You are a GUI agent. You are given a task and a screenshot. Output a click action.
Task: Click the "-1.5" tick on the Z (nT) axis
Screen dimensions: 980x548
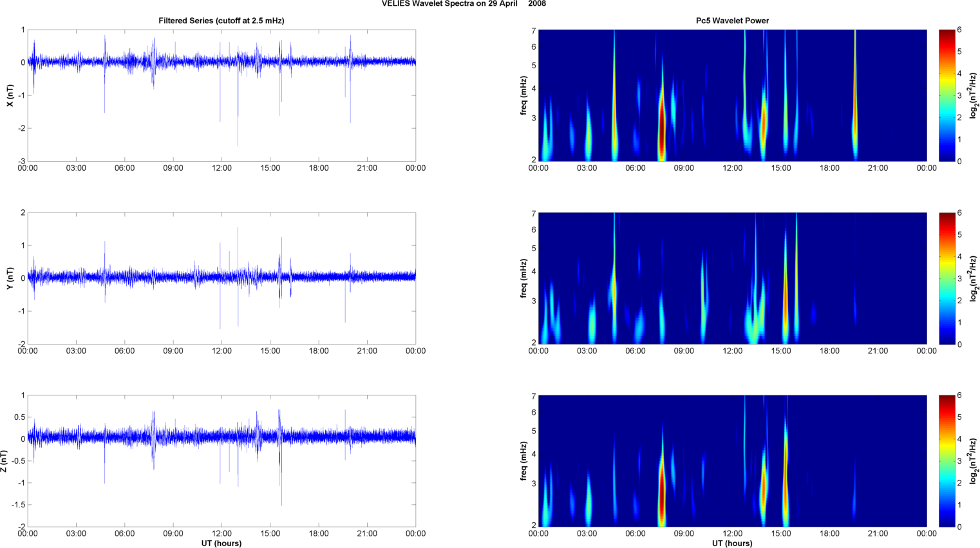(x=18, y=505)
